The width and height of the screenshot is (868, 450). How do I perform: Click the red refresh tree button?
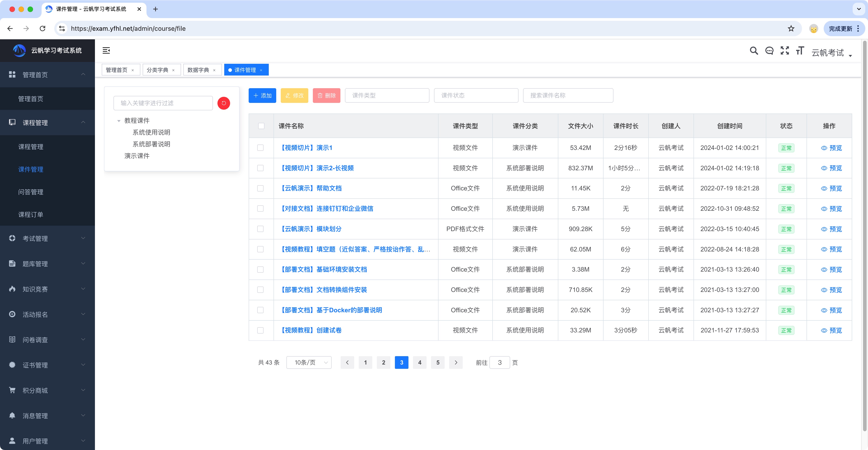click(x=224, y=103)
